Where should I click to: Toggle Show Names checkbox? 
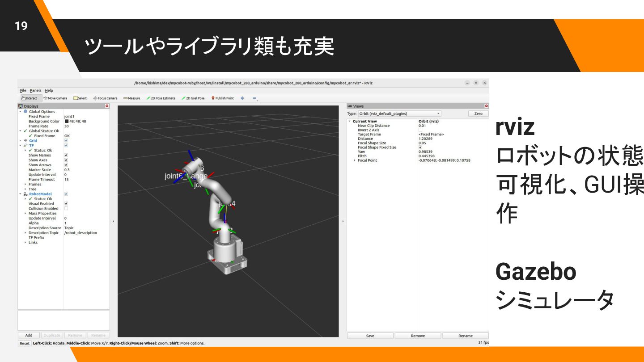tap(66, 155)
